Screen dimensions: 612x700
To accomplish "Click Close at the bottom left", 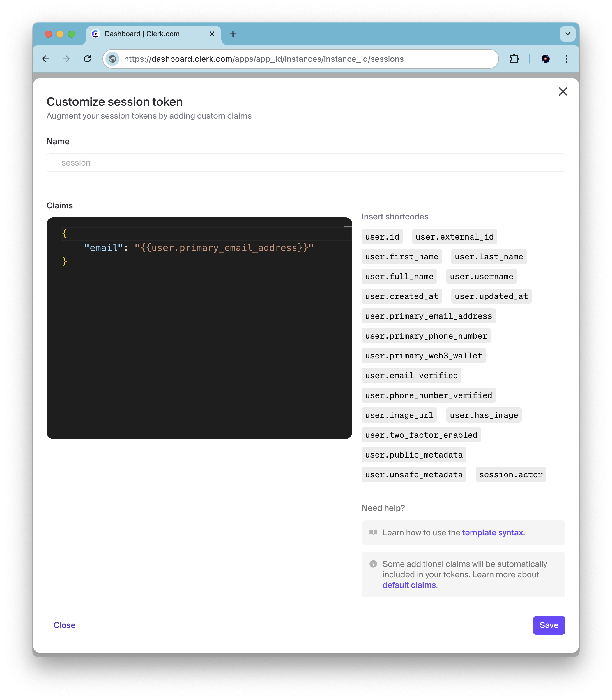I will [x=64, y=625].
